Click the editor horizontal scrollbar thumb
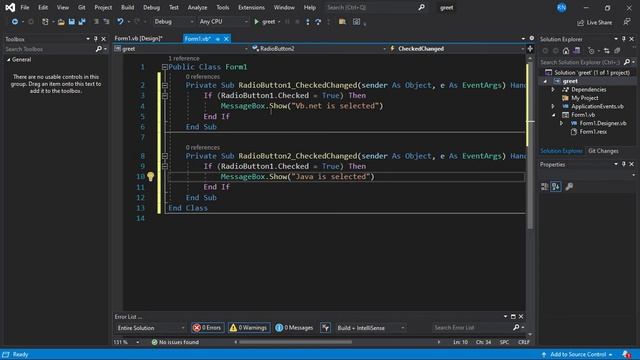This screenshot has width=640, height=360. point(295,342)
